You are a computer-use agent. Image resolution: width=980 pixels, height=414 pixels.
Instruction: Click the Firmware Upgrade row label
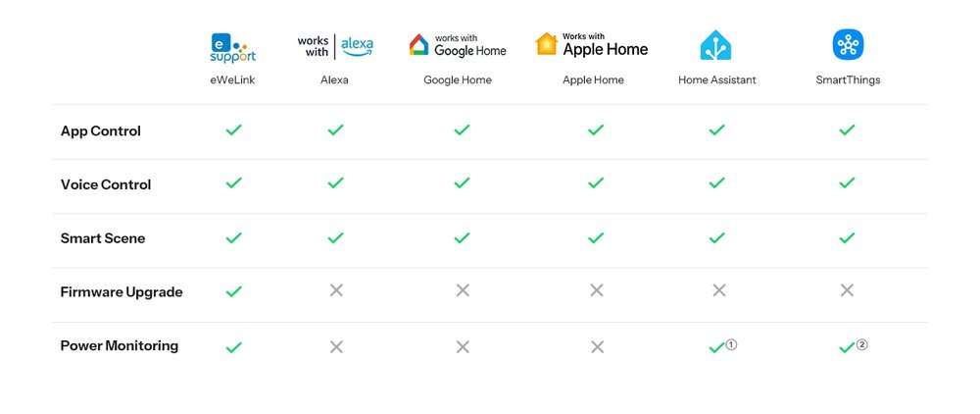[x=122, y=292]
